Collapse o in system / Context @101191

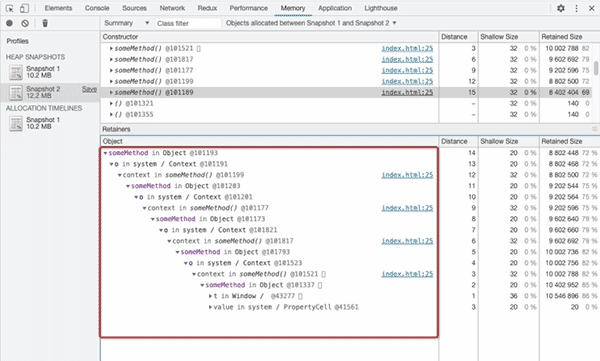pyautogui.click(x=111, y=164)
